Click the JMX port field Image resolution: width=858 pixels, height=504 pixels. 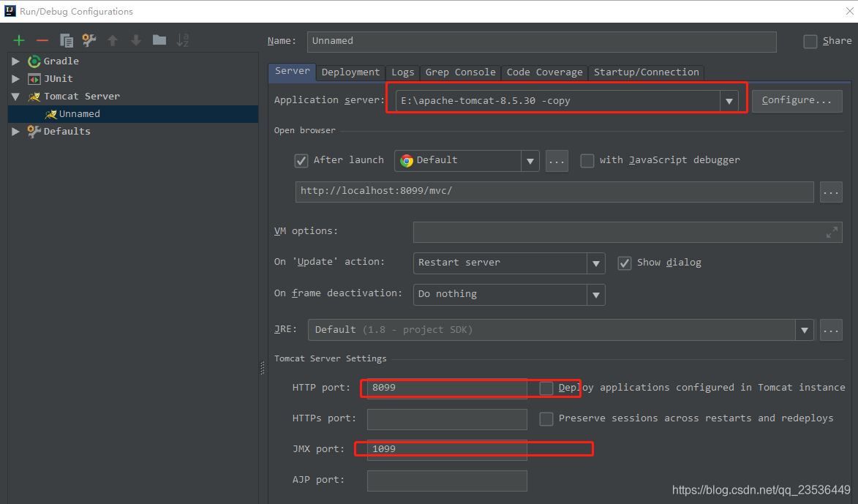tap(447, 450)
